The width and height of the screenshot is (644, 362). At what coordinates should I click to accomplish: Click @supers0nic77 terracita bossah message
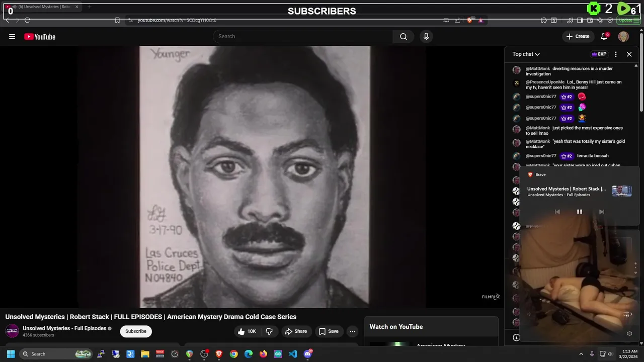[x=568, y=156]
